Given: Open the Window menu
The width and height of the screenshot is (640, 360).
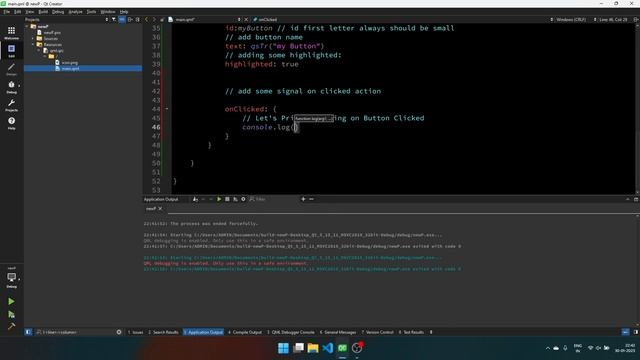Looking at the screenshot, I should (108, 12).
